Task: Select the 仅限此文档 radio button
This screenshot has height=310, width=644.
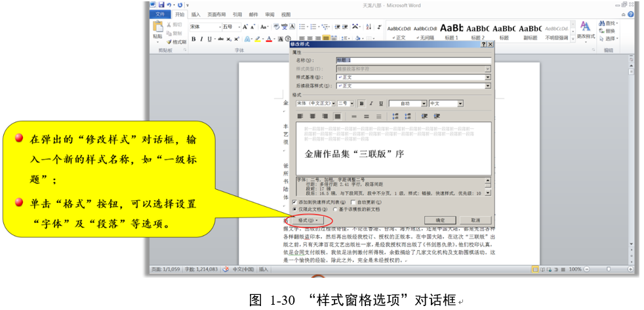Action: click(294, 210)
